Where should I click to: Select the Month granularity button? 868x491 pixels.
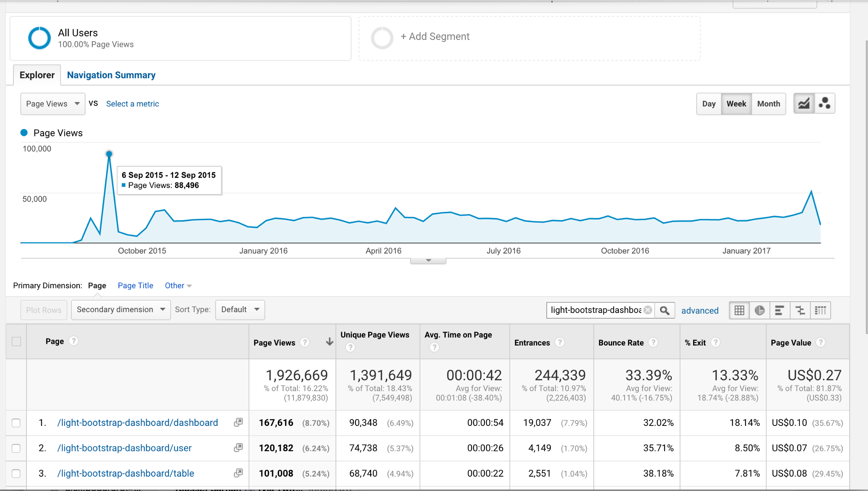768,104
